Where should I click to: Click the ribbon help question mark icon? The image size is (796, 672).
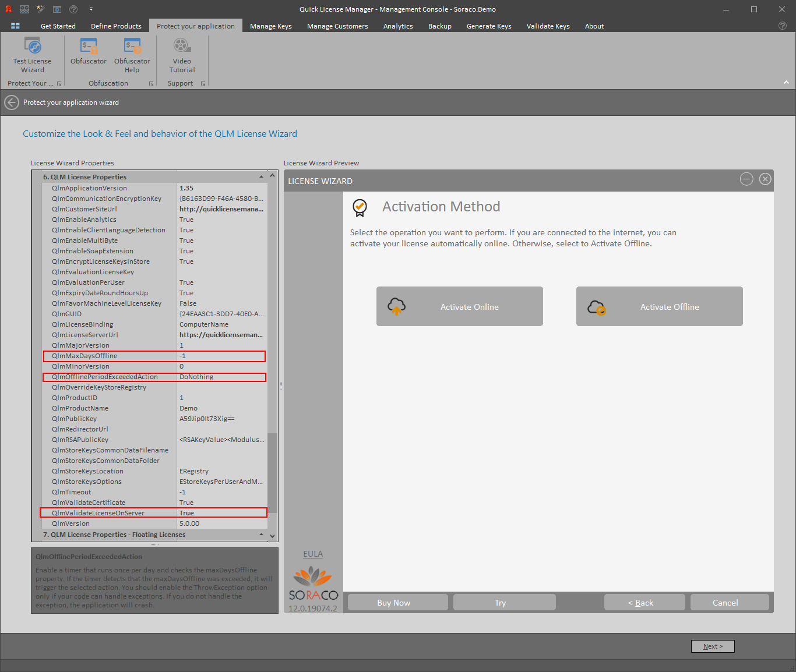[783, 26]
